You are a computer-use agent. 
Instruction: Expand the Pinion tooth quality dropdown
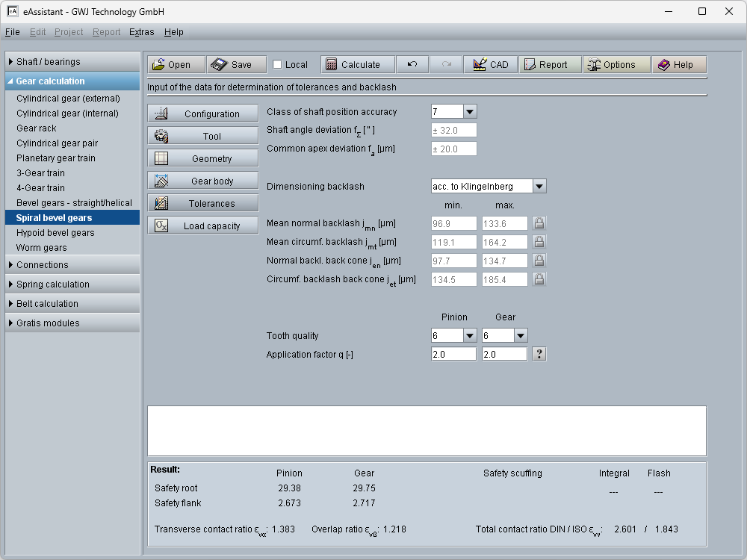(469, 336)
